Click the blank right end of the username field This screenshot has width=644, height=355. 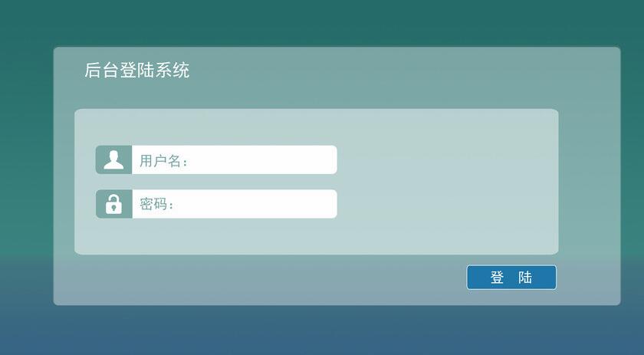tap(318, 159)
